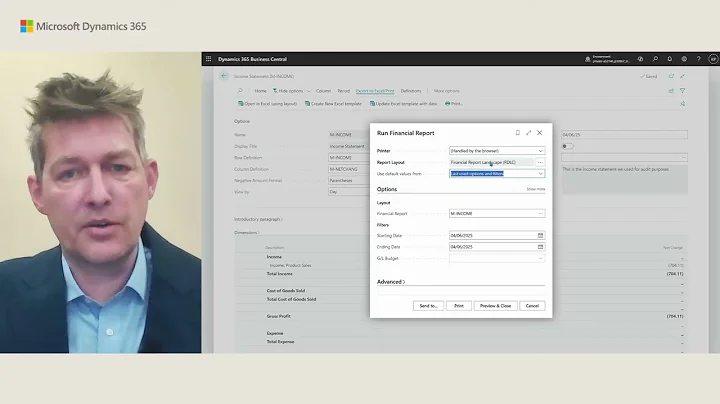Viewport: 720px width, 404px height.
Task: Click Open in Excel (using layout)
Action: click(268, 104)
